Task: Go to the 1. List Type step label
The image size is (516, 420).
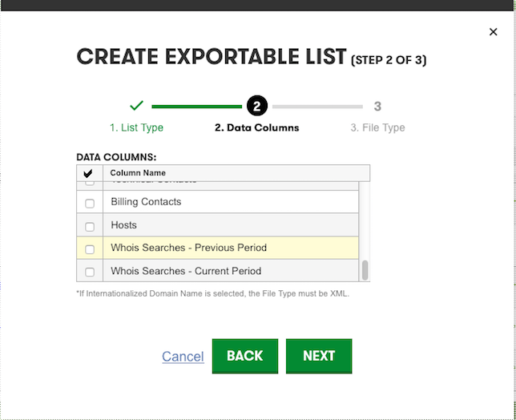Action: (136, 127)
